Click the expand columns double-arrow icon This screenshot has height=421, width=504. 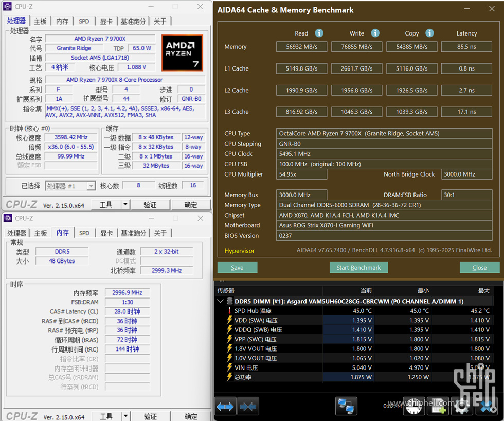point(225,407)
